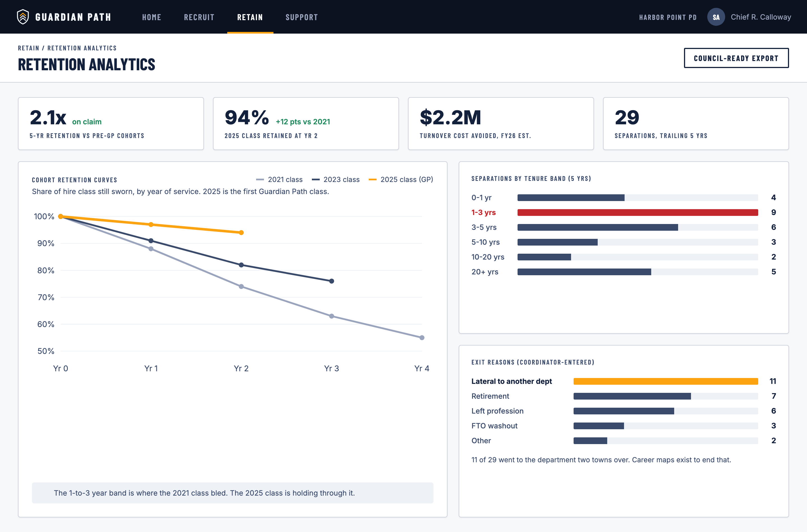Click the Yr 4 axis label

click(x=422, y=368)
